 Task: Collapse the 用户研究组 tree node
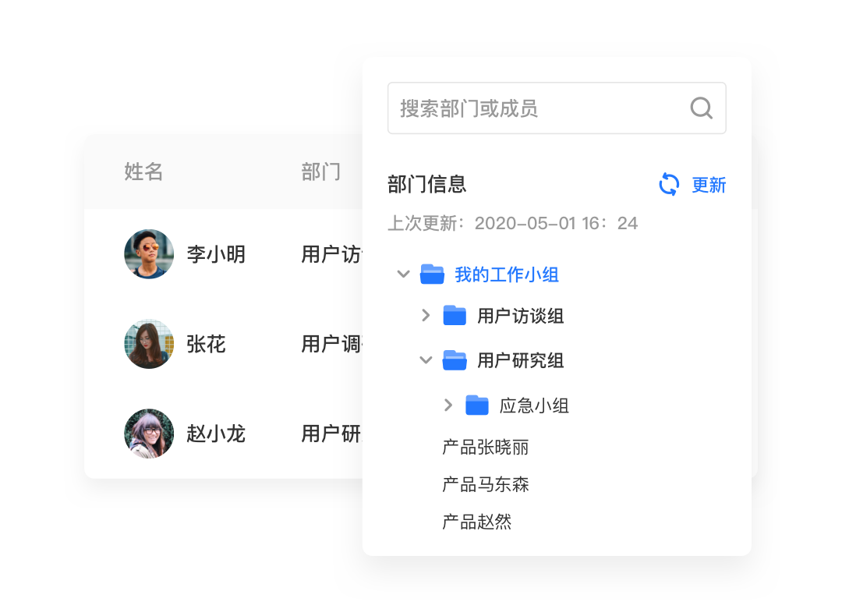coord(425,360)
